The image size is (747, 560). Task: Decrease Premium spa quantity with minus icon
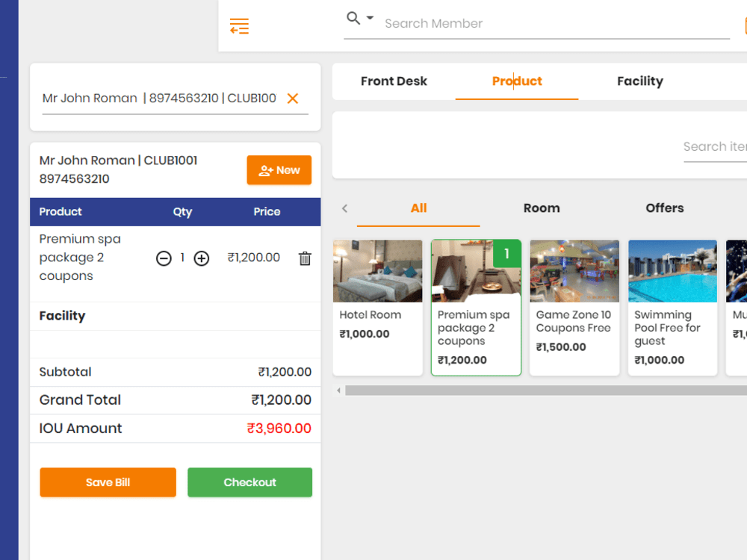[164, 258]
